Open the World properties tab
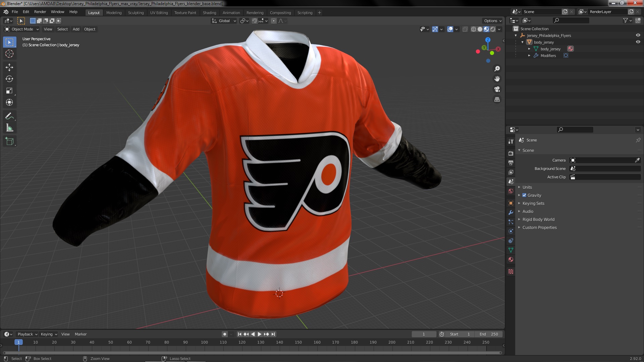 (x=511, y=191)
